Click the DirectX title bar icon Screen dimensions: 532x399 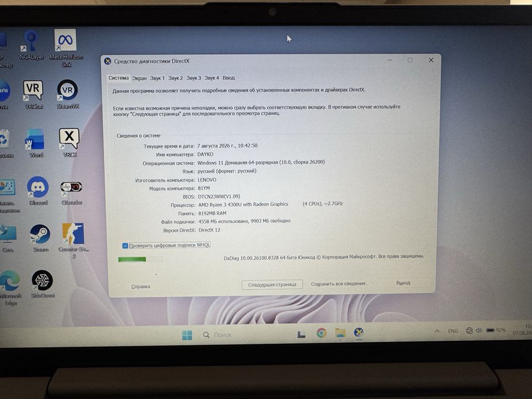pos(108,61)
